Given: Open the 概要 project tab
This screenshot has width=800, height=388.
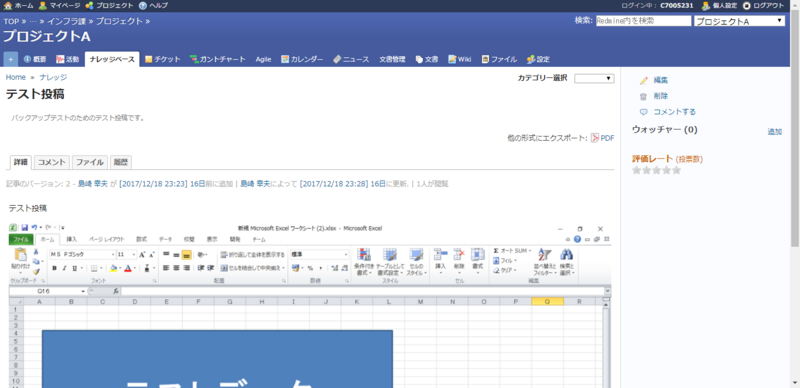Looking at the screenshot, I should [x=35, y=59].
